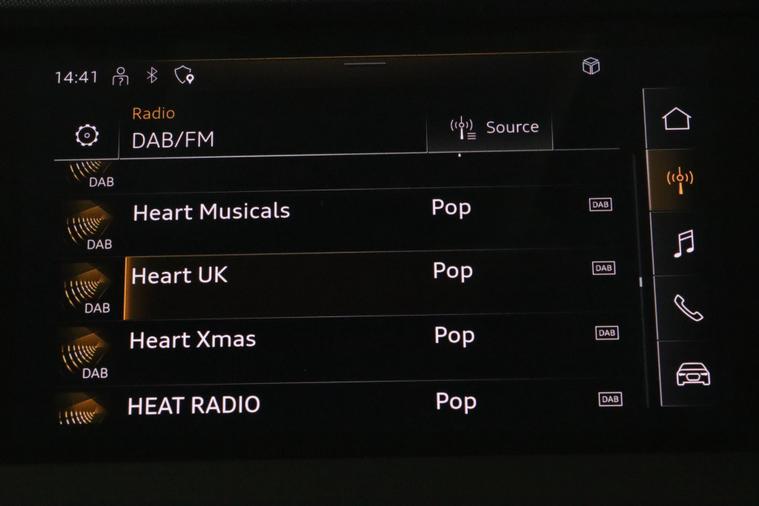
Task: Tap the Bluetooth status icon
Action: click(152, 75)
